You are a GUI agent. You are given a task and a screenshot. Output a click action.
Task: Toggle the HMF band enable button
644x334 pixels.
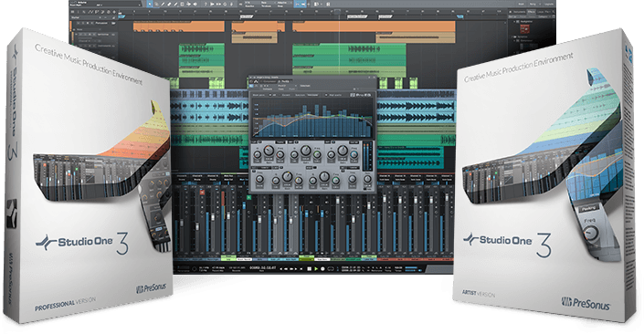pos(314,167)
